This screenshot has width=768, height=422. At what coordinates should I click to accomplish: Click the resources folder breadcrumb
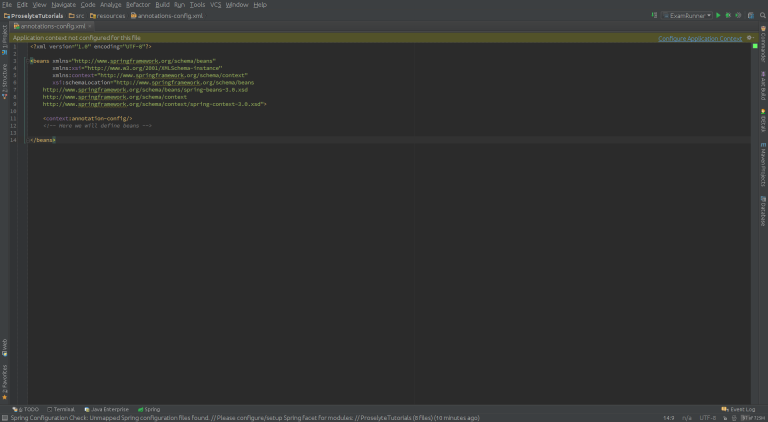click(x=108, y=16)
